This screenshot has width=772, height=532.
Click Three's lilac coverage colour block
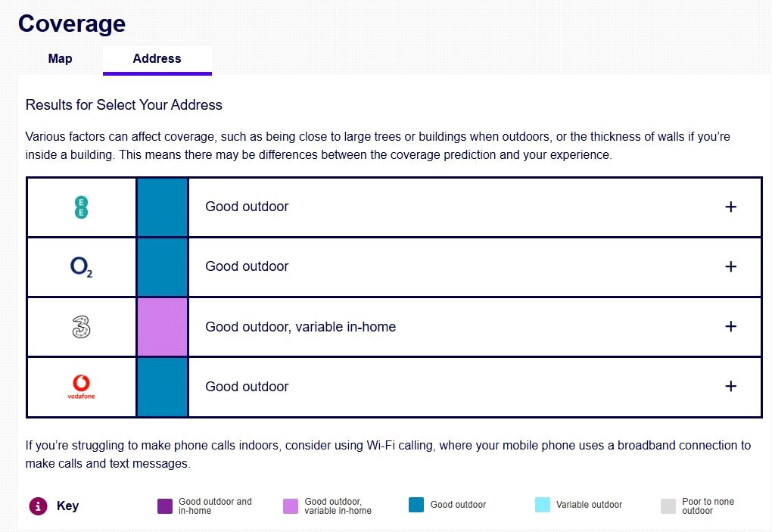point(162,327)
